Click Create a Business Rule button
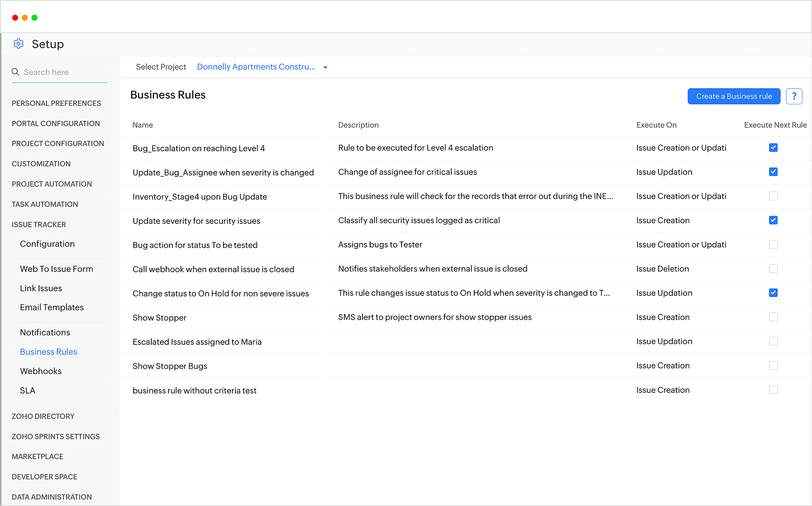Viewport: 812px width, 506px height. point(734,96)
